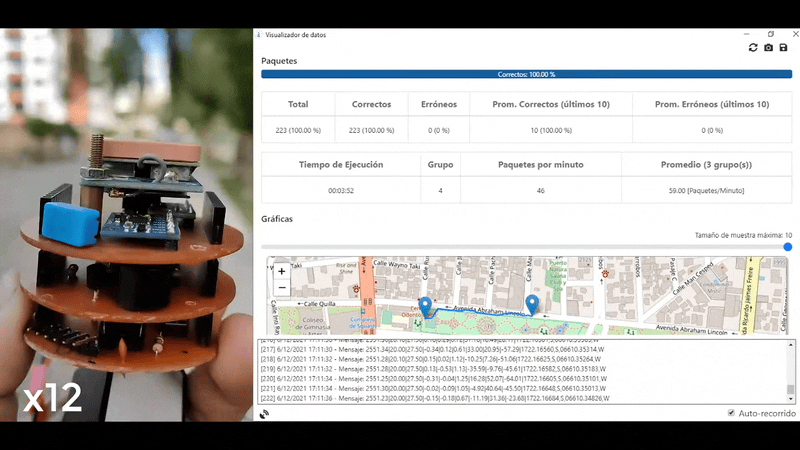Click the Grupo value 4
Screen dimensions: 800x450
point(440,190)
